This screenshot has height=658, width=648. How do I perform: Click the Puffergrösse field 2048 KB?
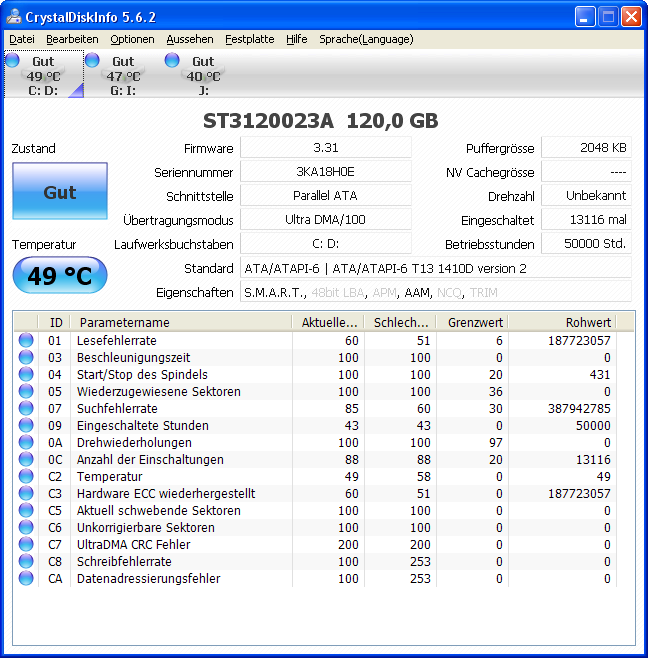[586, 148]
